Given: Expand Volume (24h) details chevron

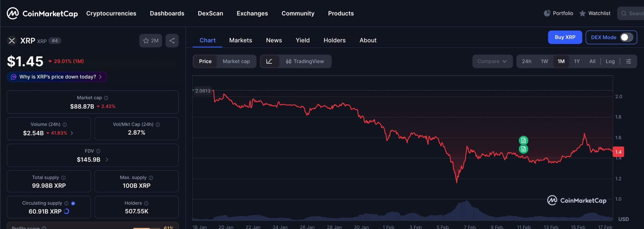Looking at the screenshot, I should pyautogui.click(x=72, y=133).
